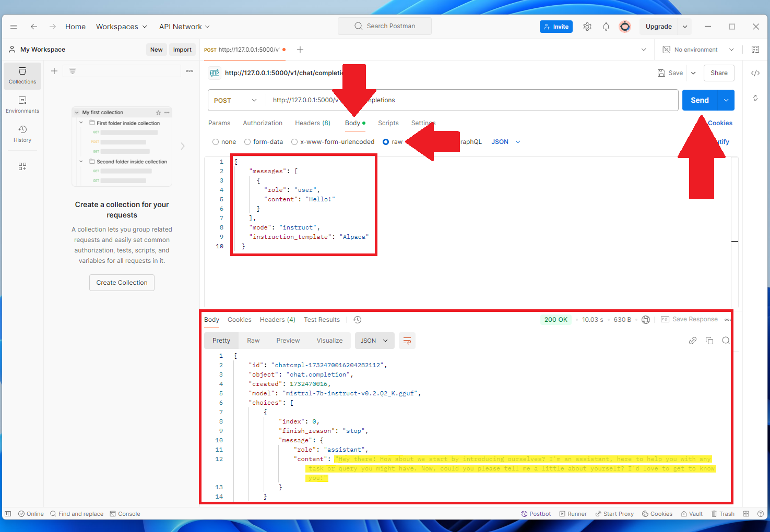Open the response history icon
770x532 pixels.
358,320
